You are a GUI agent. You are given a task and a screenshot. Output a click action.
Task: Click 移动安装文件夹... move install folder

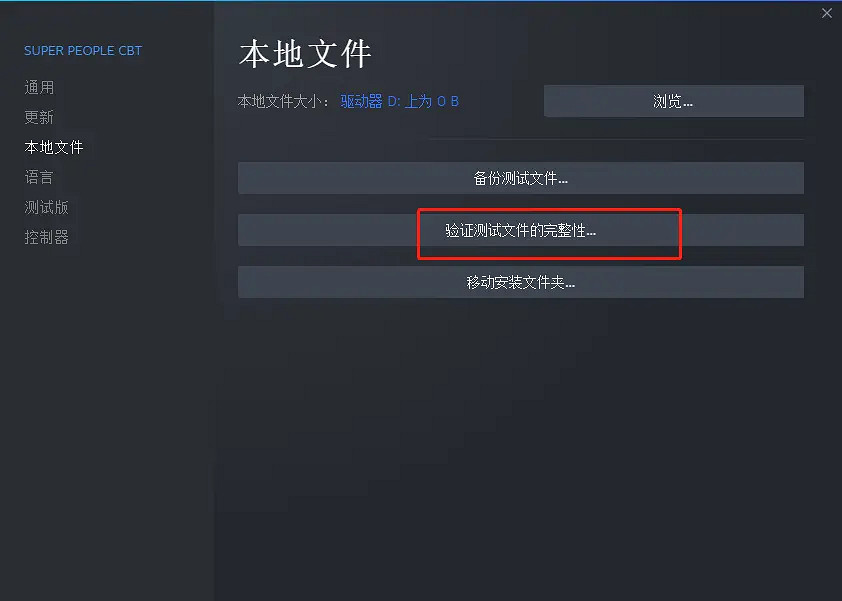520,282
